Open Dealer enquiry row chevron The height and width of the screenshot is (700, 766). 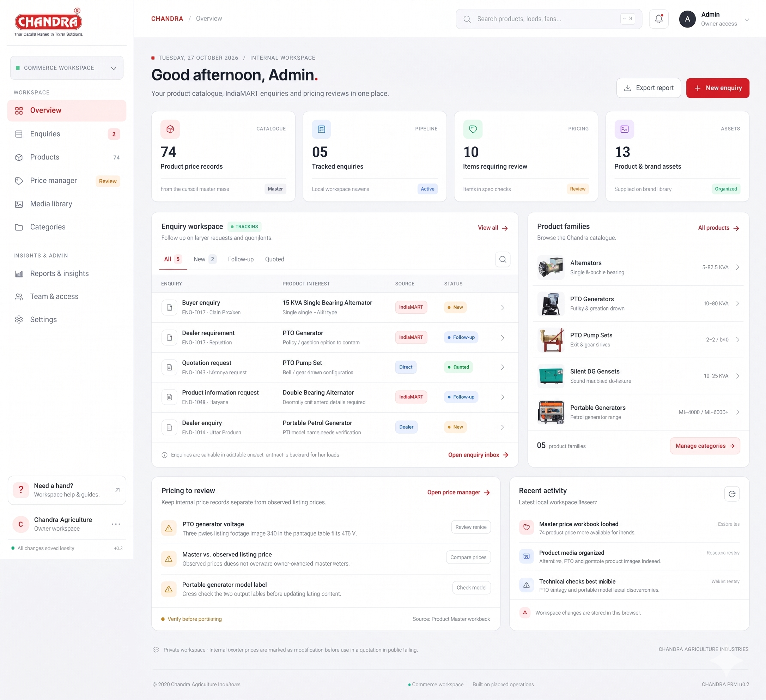click(x=502, y=428)
